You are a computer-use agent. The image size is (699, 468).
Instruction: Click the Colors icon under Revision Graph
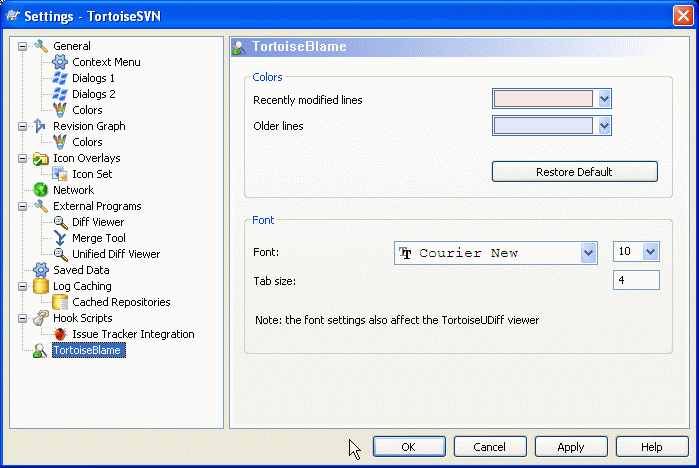[x=60, y=142]
